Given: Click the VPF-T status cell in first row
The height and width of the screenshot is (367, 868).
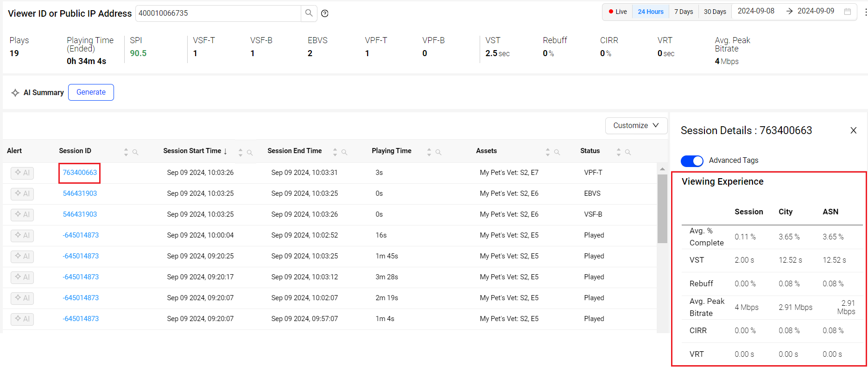Looking at the screenshot, I should pyautogui.click(x=593, y=173).
